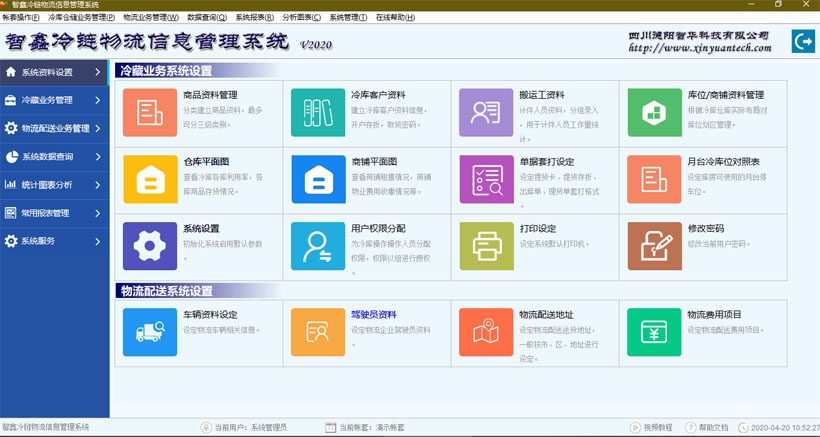The image size is (820, 437).
Task: Expand the 系统服务 sidebar section
Action: tap(55, 241)
